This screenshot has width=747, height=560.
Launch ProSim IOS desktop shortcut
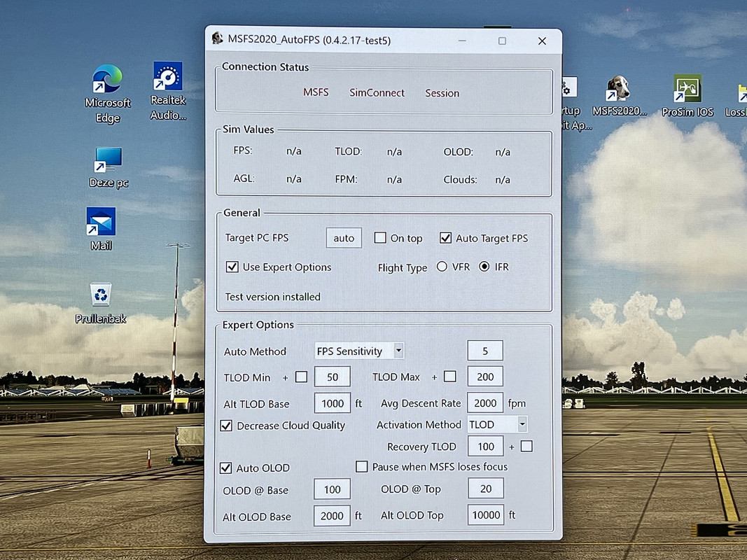click(x=687, y=96)
